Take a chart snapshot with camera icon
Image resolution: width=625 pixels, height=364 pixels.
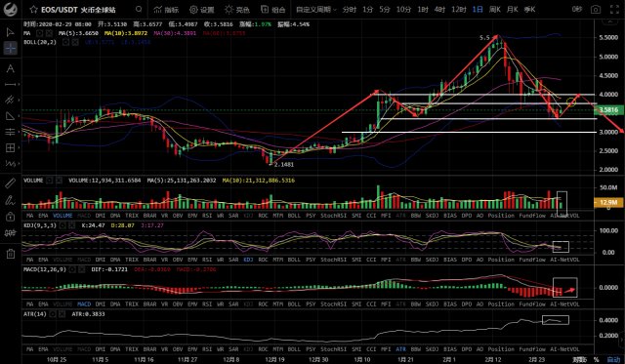pos(596,9)
